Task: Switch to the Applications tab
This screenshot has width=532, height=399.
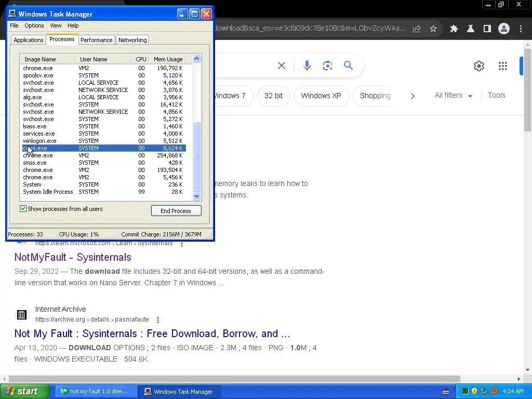Action: pyautogui.click(x=29, y=40)
